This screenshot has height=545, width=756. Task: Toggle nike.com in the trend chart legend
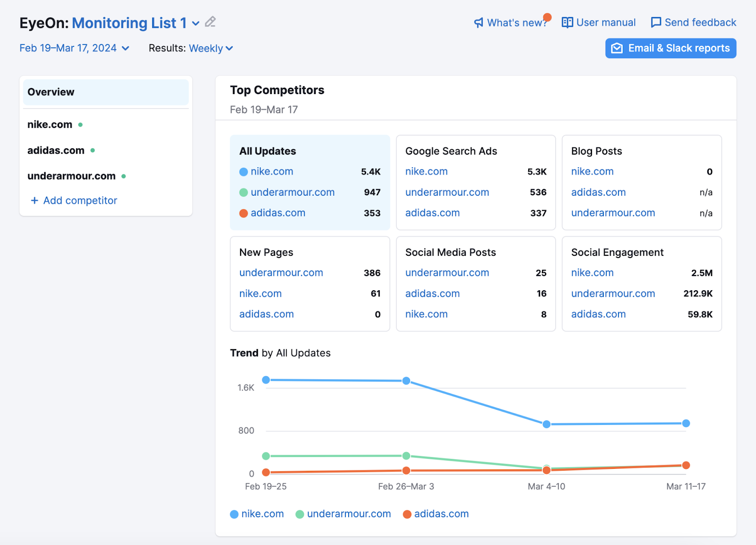tap(262, 514)
